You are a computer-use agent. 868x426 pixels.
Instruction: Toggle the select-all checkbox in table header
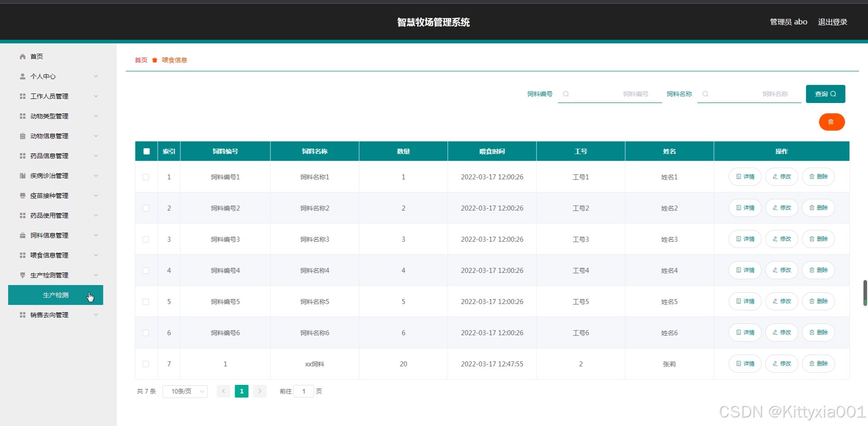[146, 151]
